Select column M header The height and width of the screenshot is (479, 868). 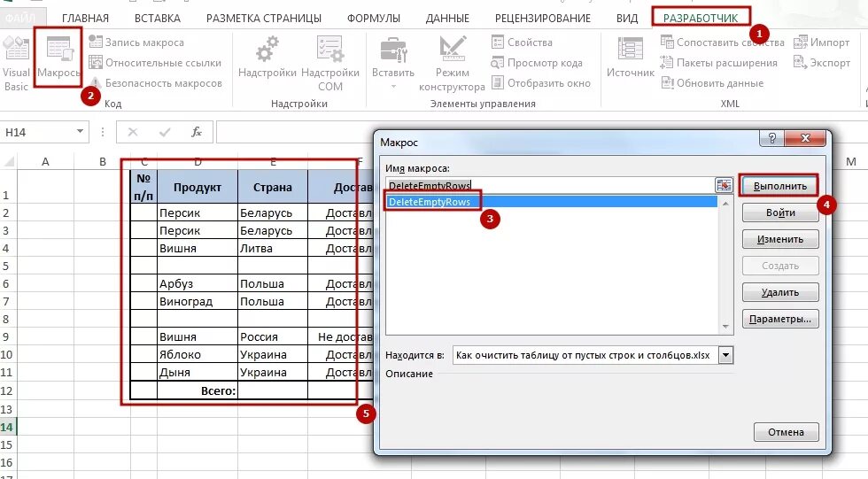(851, 161)
